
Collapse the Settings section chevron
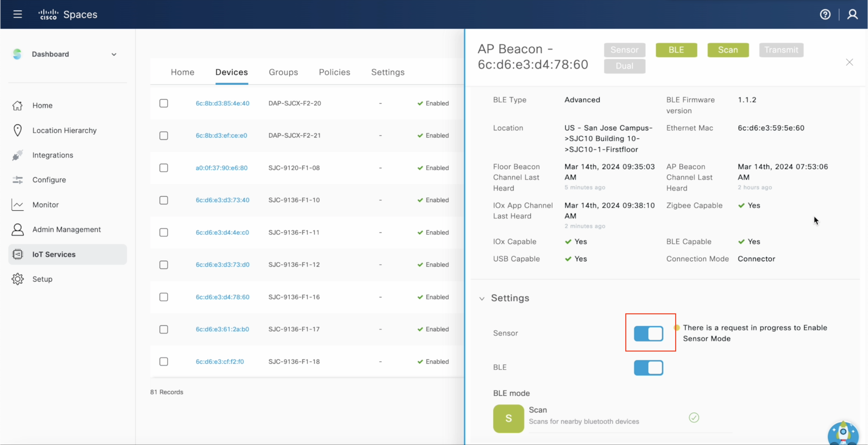tap(482, 299)
